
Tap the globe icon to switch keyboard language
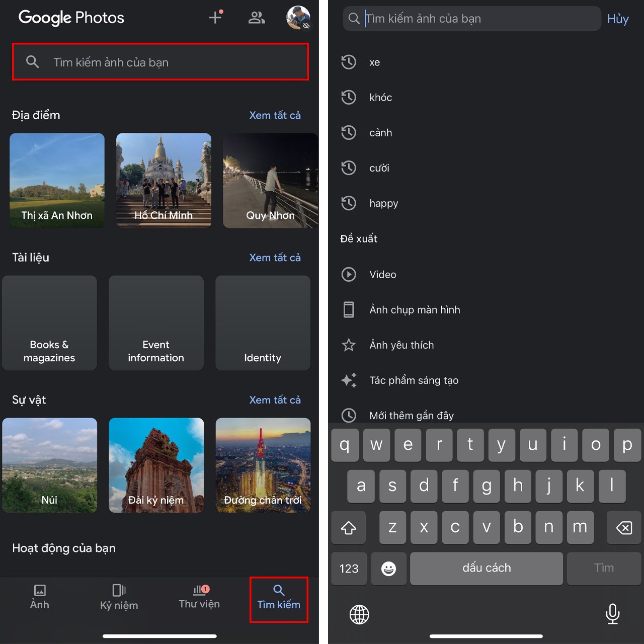pos(359,614)
